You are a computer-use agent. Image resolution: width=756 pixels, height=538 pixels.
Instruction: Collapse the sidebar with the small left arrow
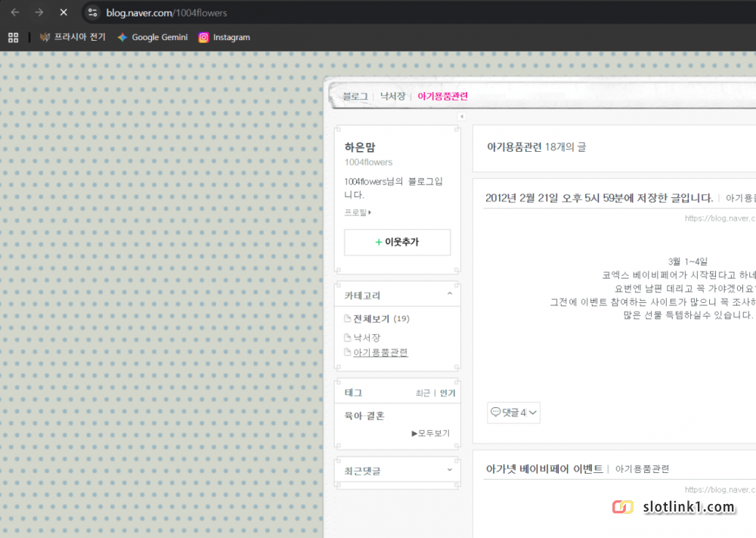pos(461,116)
